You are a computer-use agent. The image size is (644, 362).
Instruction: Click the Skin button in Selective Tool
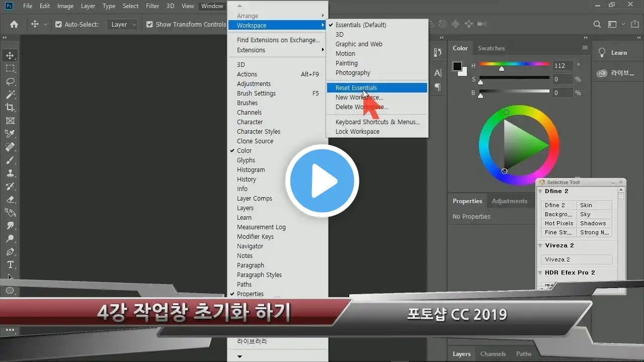(x=595, y=205)
